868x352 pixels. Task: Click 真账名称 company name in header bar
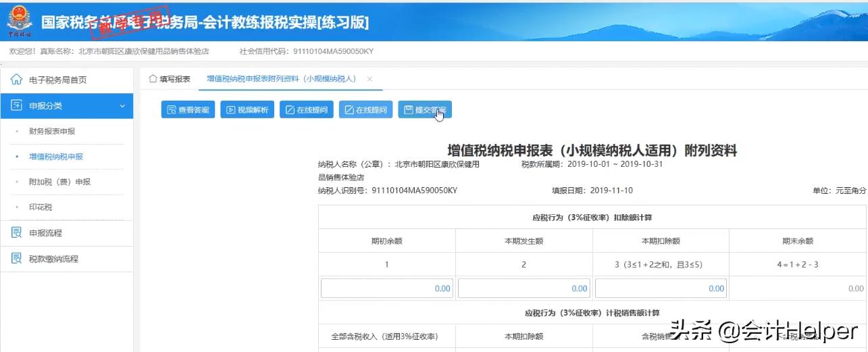click(123, 51)
